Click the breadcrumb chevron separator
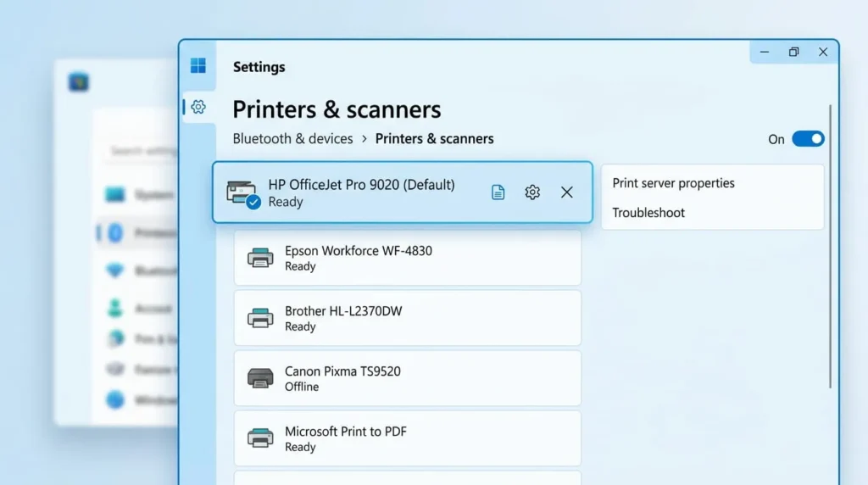The height and width of the screenshot is (485, 868). click(364, 139)
